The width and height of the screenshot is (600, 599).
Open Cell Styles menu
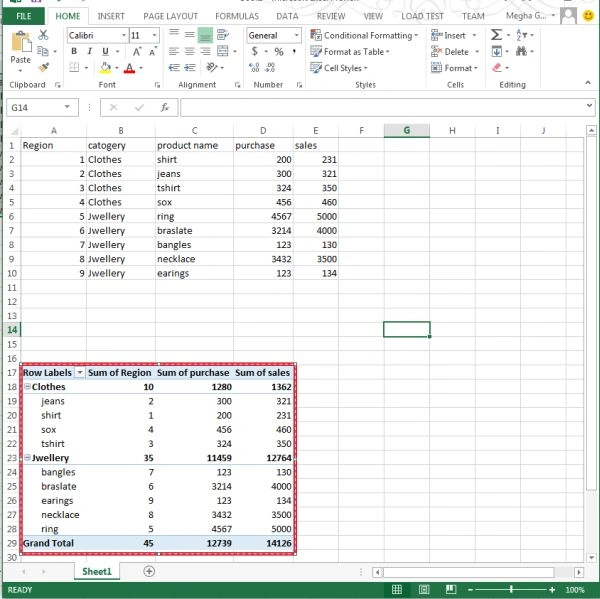pyautogui.click(x=339, y=68)
